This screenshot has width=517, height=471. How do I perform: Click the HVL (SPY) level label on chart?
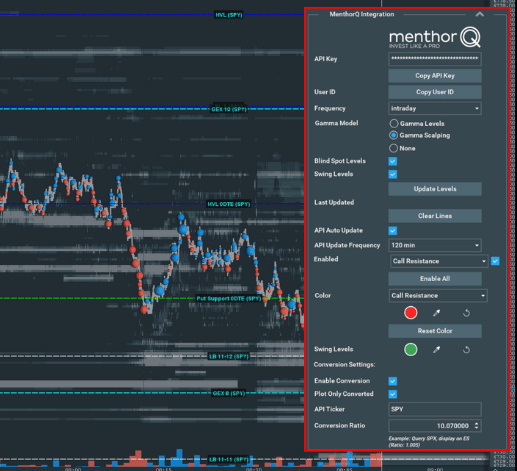229,15
